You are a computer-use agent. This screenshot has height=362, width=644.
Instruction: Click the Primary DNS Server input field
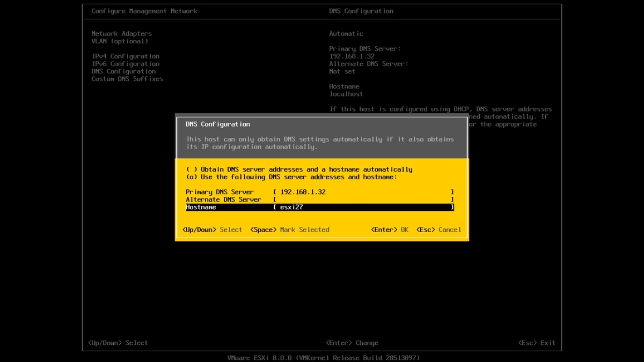[363, 192]
